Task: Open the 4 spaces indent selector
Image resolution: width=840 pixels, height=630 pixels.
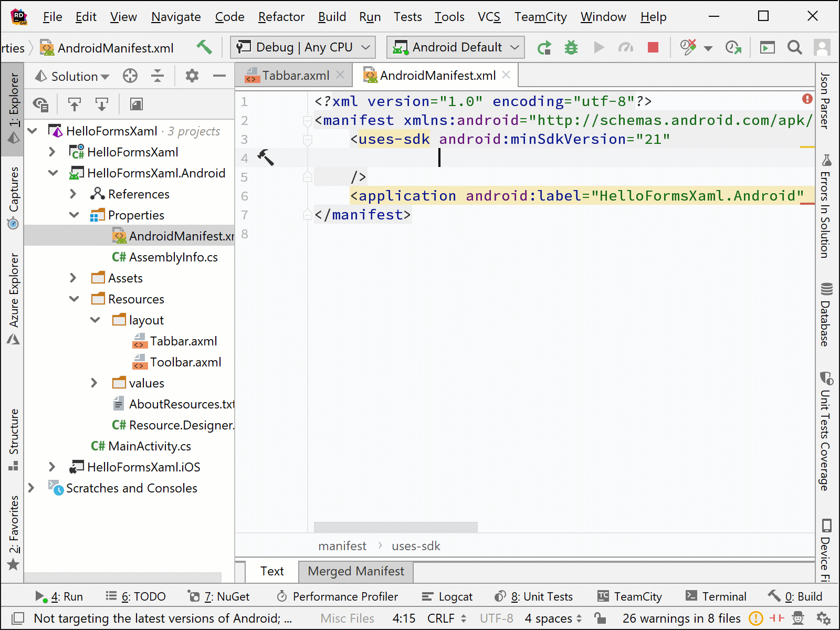Action: [553, 618]
